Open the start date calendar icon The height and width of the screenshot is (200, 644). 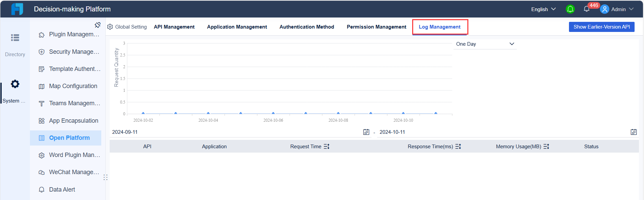point(366,132)
